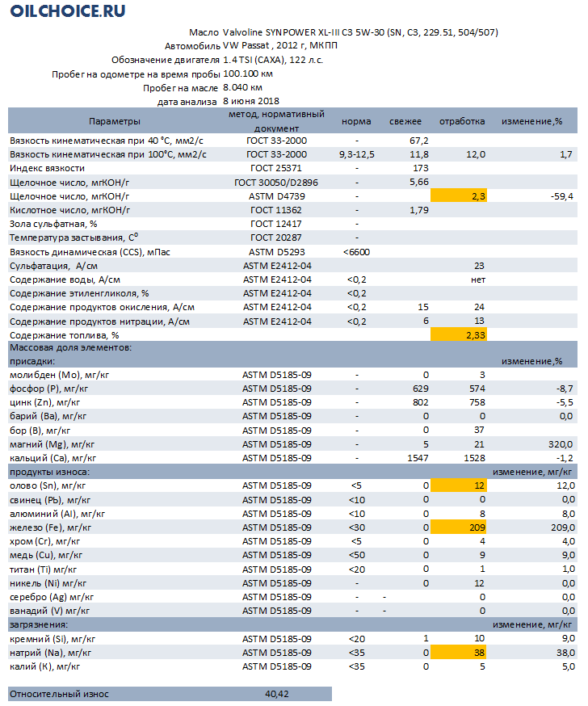
Task: Click fresh phosphorus value 629
Action: click(x=421, y=389)
